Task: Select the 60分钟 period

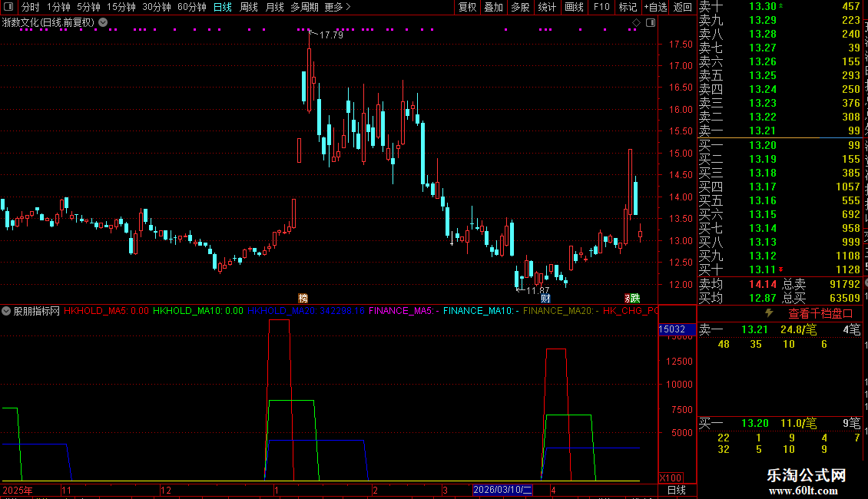Action: [x=192, y=7]
